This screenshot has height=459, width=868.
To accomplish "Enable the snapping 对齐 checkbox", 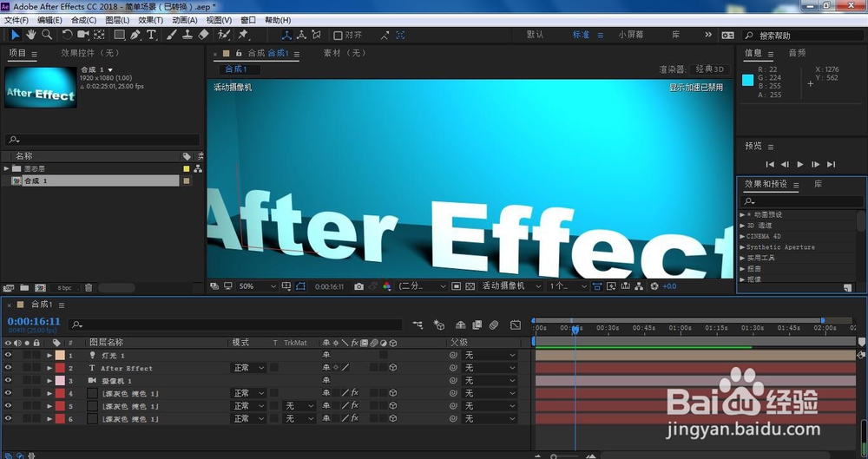I will coord(338,35).
